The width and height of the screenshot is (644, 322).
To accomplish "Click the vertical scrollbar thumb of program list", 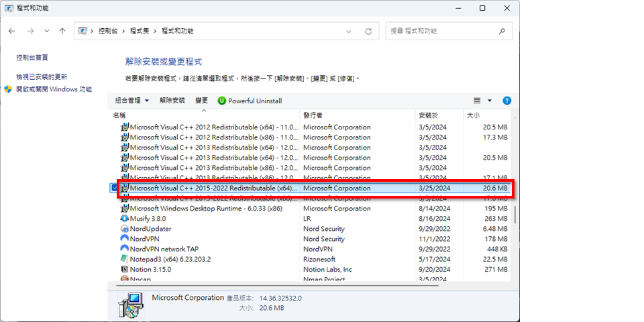I will (x=515, y=214).
